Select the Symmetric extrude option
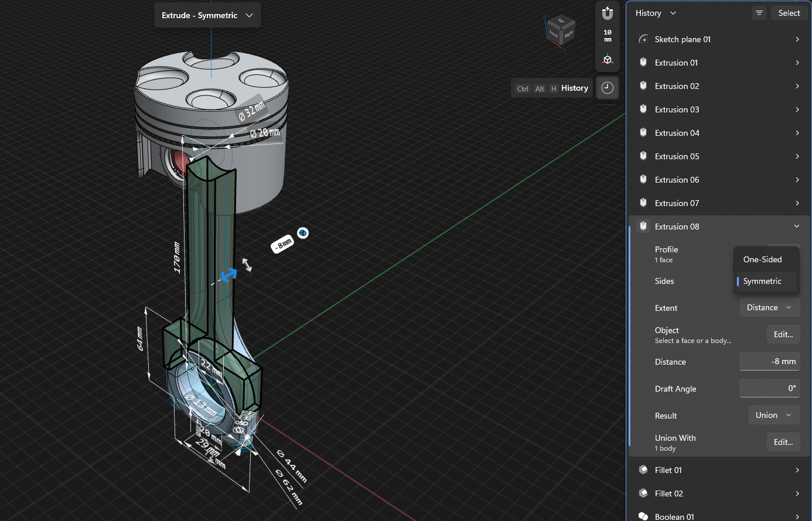 coord(763,281)
